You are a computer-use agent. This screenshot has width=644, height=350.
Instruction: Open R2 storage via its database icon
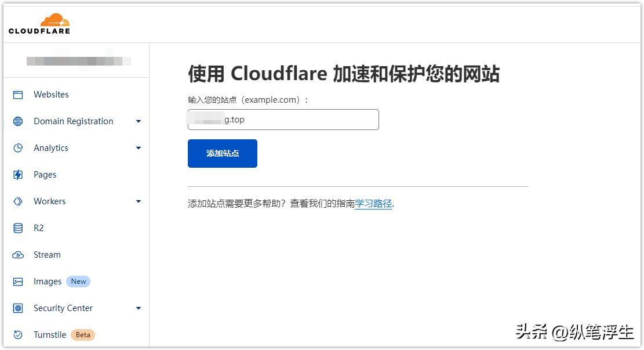tap(18, 228)
